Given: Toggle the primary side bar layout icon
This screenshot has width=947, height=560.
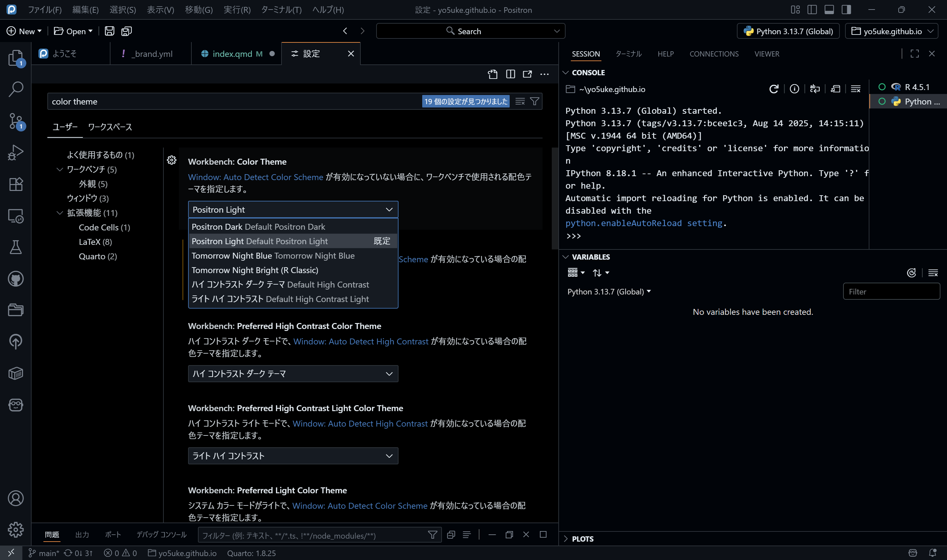Looking at the screenshot, I should pyautogui.click(x=812, y=10).
